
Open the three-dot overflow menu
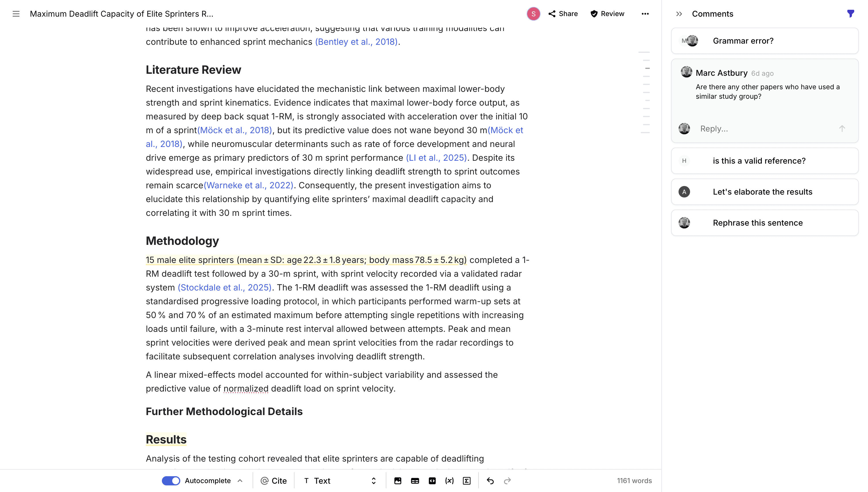click(645, 14)
